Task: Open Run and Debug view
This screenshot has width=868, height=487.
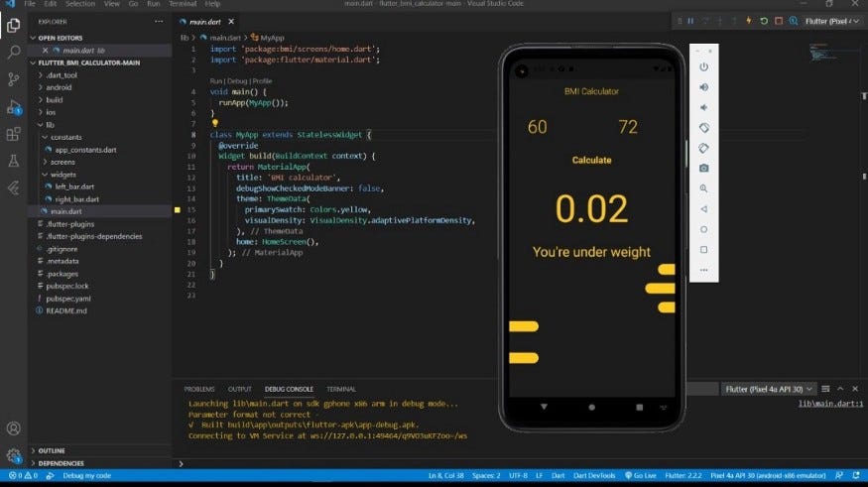Action: pos(13,107)
